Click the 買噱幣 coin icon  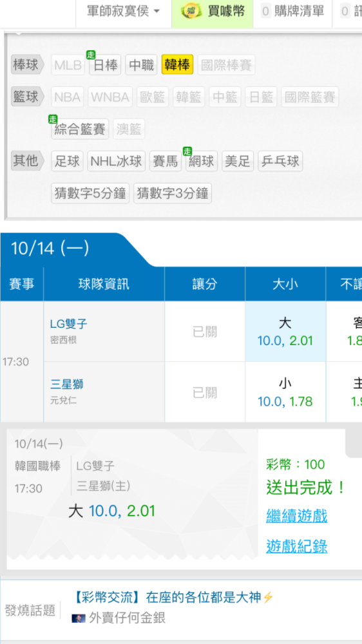[191, 12]
